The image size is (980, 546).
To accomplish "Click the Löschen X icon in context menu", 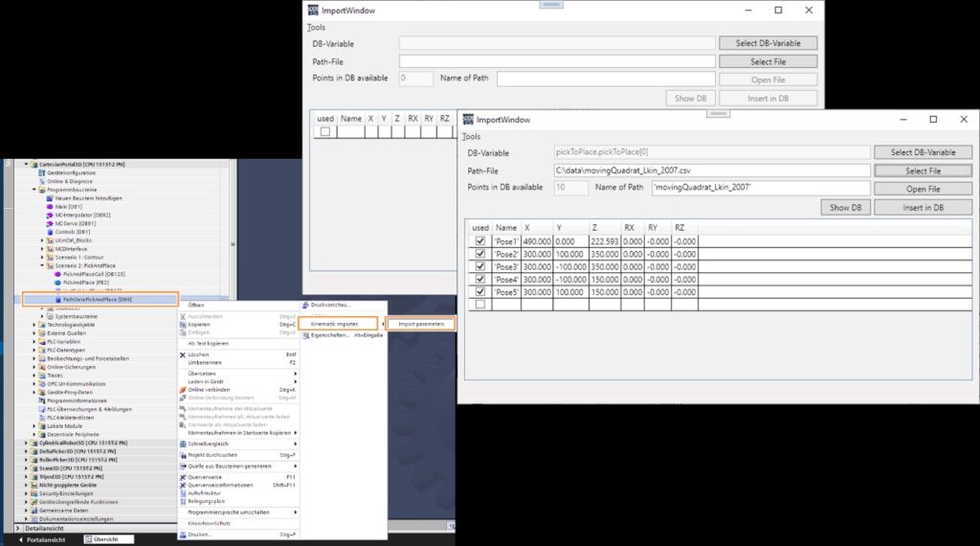I will pyautogui.click(x=182, y=354).
